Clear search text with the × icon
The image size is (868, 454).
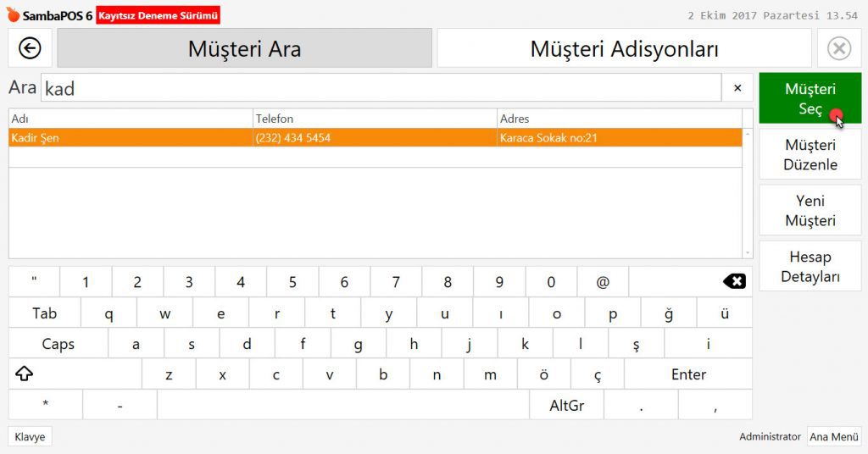point(737,88)
